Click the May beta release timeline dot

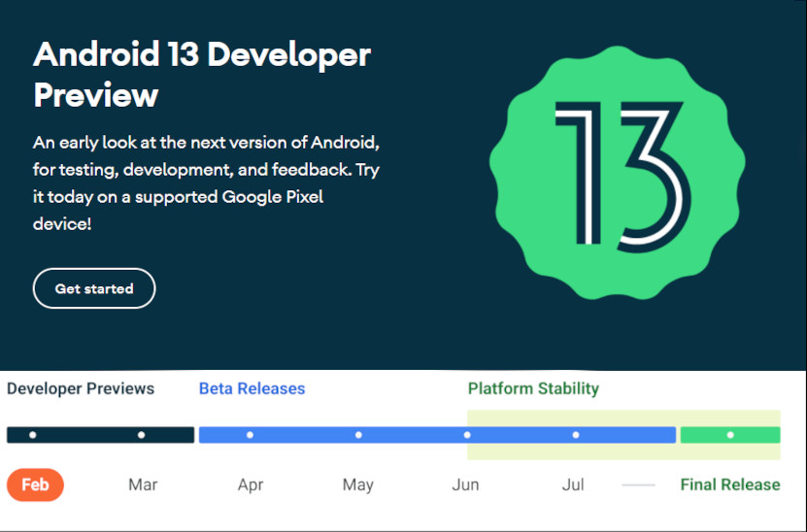[358, 435]
